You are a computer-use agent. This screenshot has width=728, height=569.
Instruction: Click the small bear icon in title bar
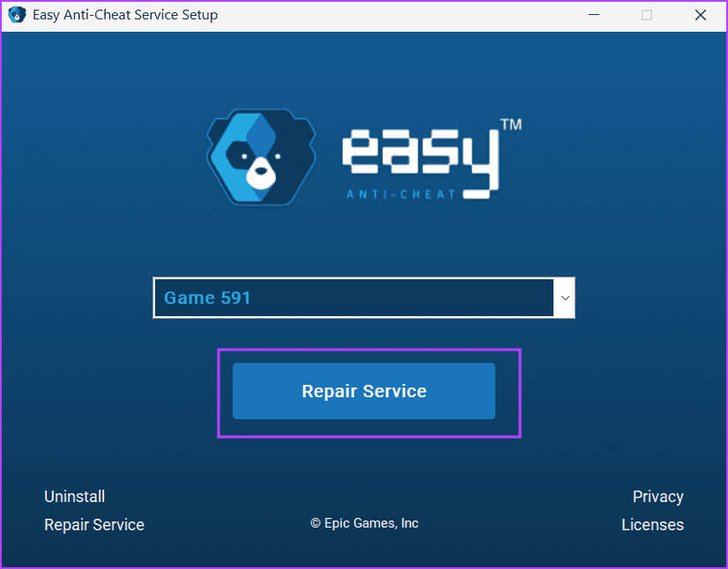click(x=17, y=15)
